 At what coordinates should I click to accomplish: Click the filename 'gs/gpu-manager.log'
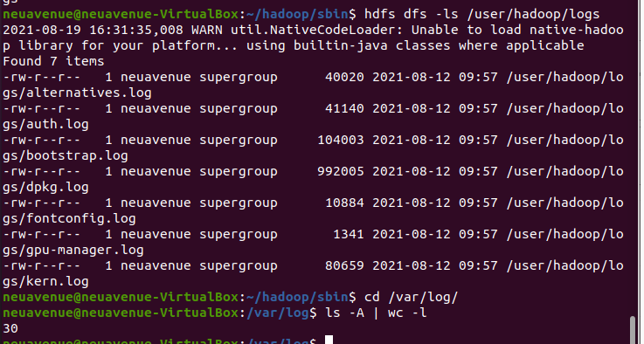[73, 250]
